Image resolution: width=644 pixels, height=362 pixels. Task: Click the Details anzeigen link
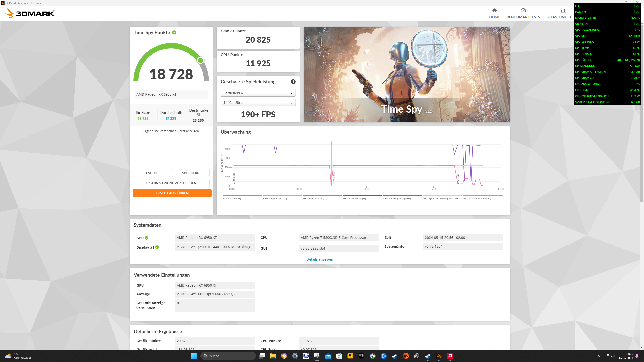click(x=319, y=259)
